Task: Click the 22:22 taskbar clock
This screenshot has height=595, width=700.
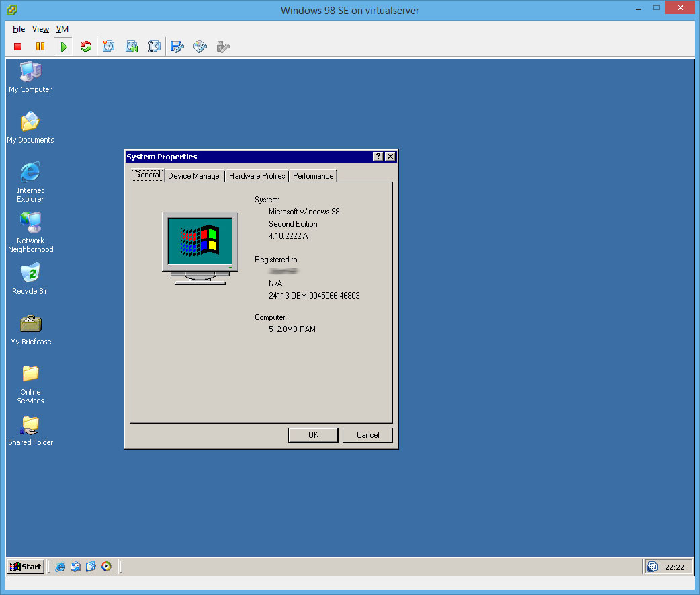Action: 674,567
